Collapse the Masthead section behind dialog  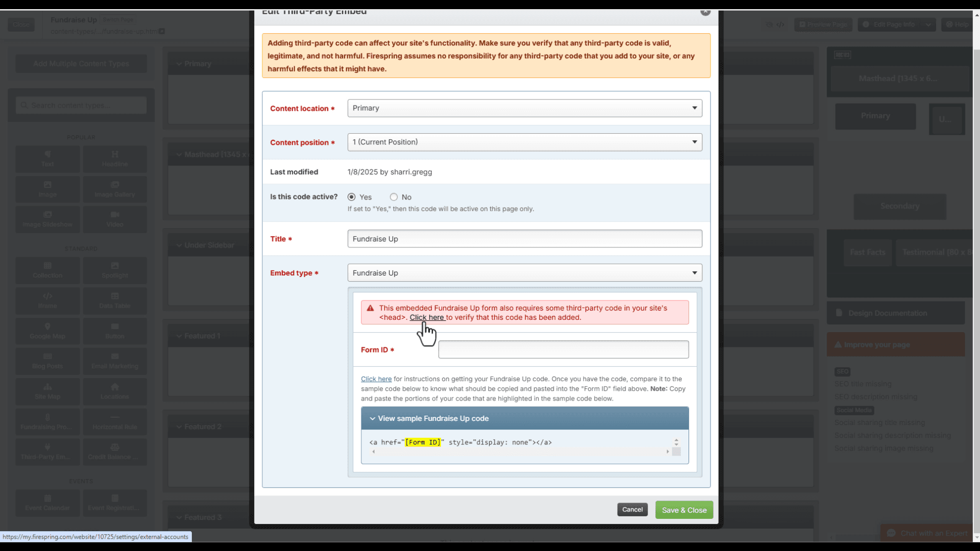[179, 155]
